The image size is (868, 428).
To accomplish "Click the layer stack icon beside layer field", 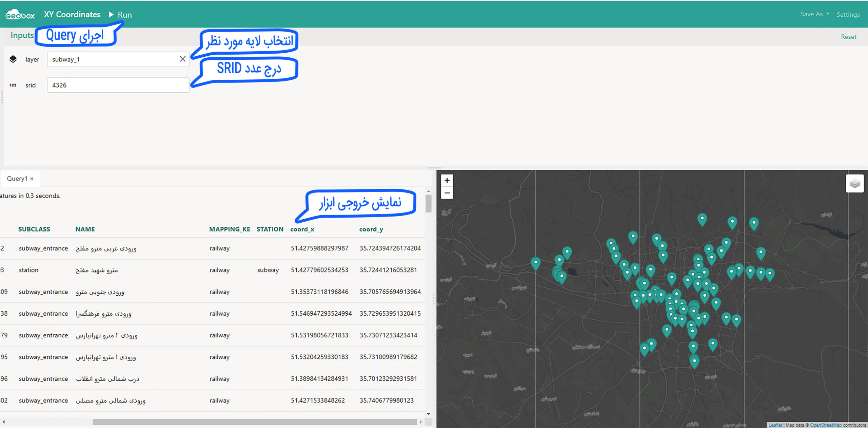I will pos(13,59).
